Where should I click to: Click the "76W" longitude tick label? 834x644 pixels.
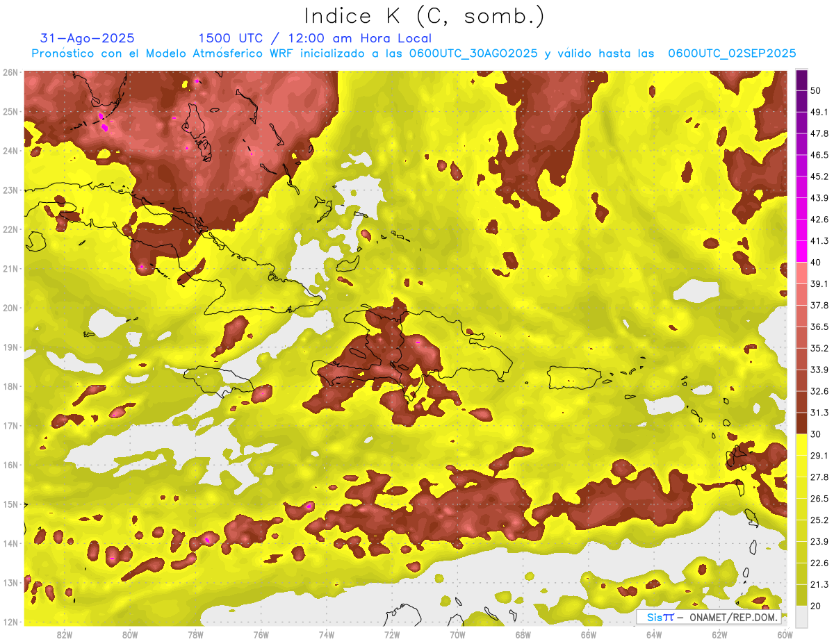point(261,634)
